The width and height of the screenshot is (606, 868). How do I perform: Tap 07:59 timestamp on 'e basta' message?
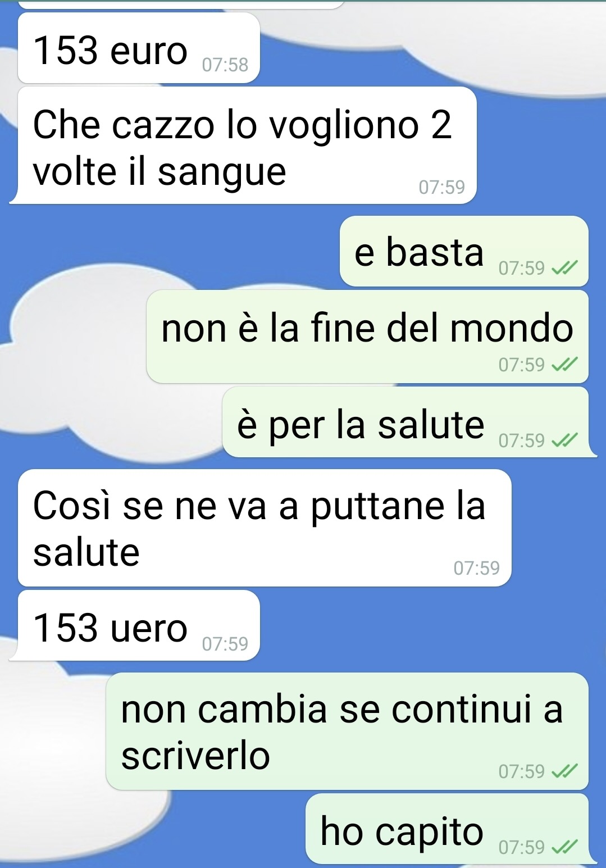522,269
